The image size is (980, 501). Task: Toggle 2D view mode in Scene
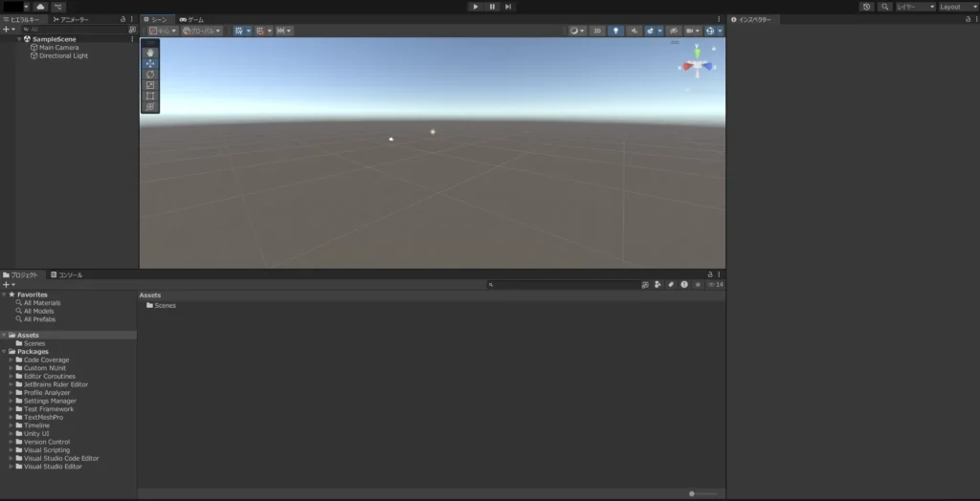[x=597, y=31]
